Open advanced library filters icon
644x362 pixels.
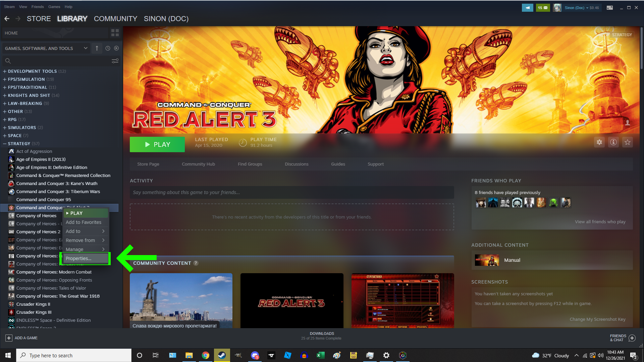tap(115, 61)
